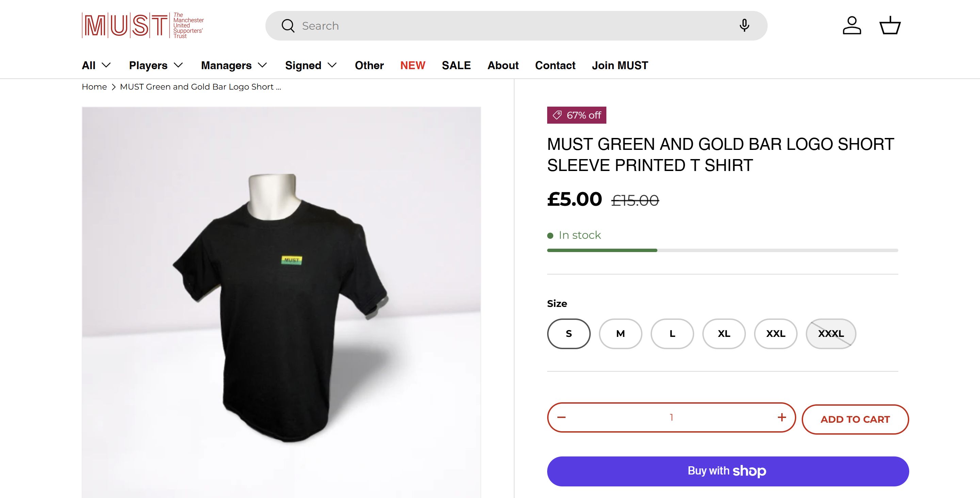Image resolution: width=980 pixels, height=498 pixels.
Task: Expand the Players dropdown menu
Action: (156, 65)
